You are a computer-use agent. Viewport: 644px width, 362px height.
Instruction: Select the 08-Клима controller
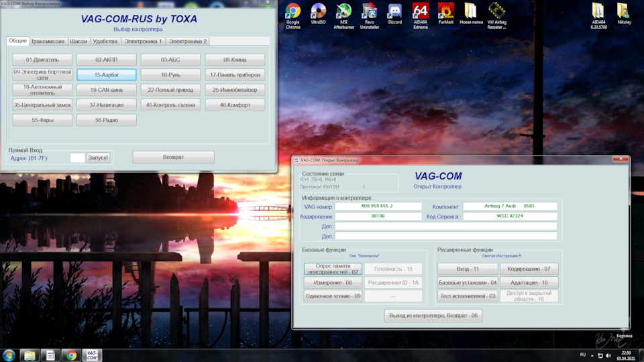click(235, 60)
